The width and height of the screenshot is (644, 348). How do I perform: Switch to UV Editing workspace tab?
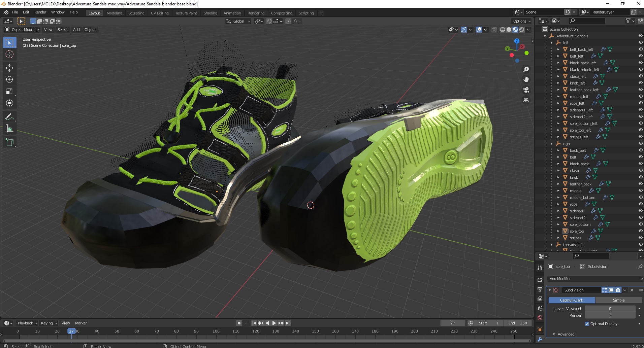tap(160, 13)
